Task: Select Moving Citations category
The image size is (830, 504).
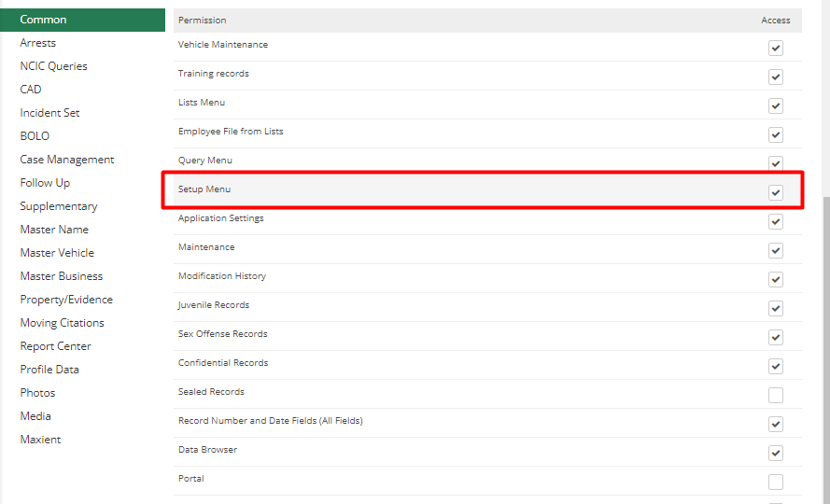Action: tap(62, 322)
